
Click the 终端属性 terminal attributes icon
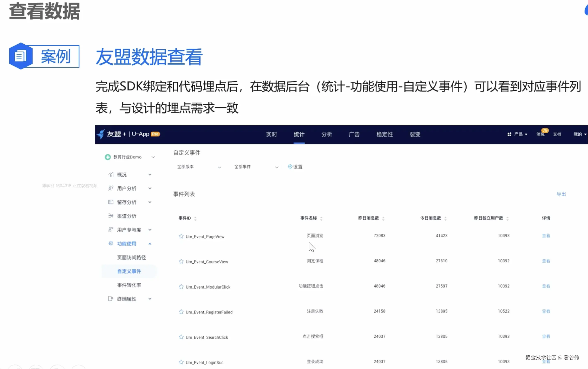pos(110,298)
